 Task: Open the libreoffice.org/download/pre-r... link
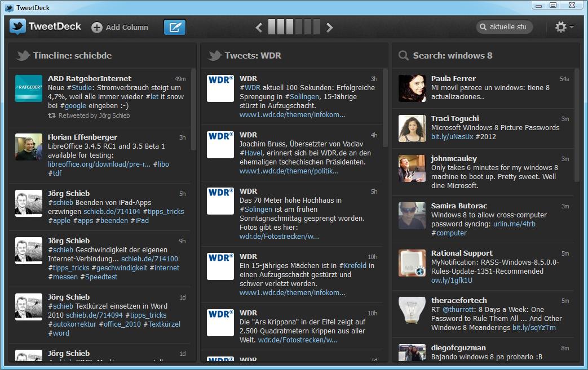[99, 164]
